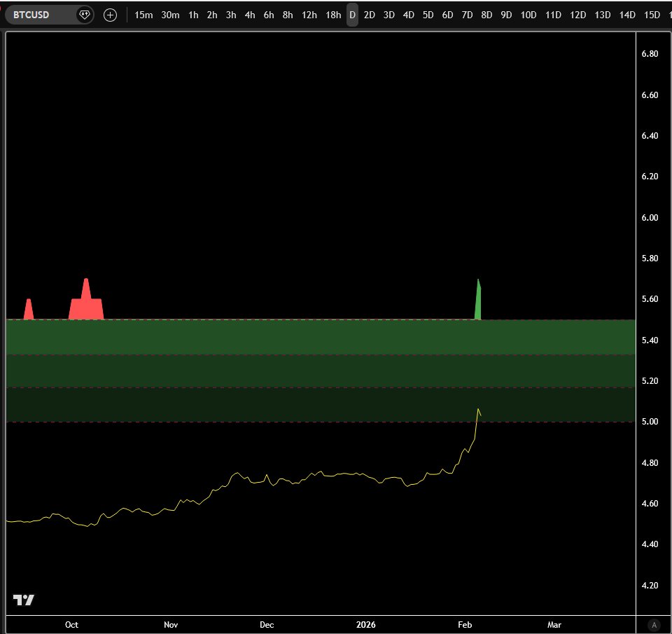Choose the 4h timeframe

[x=250, y=15]
